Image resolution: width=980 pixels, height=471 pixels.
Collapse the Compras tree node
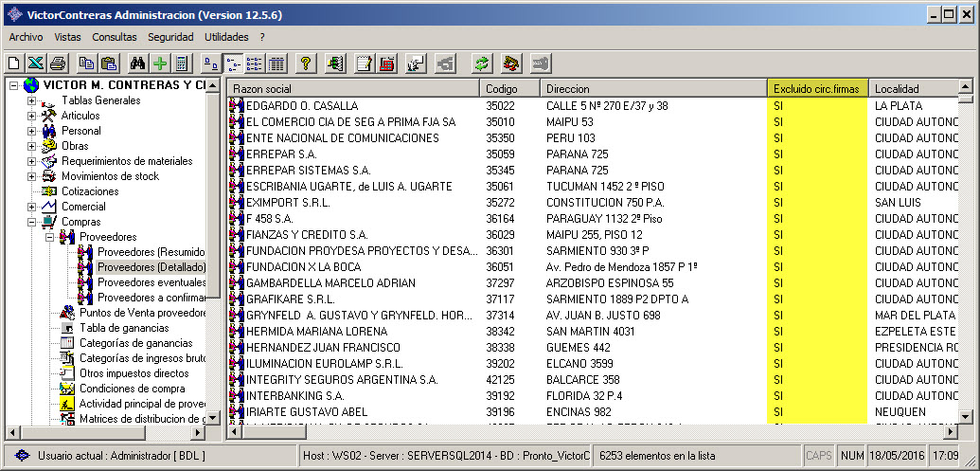click(x=32, y=222)
